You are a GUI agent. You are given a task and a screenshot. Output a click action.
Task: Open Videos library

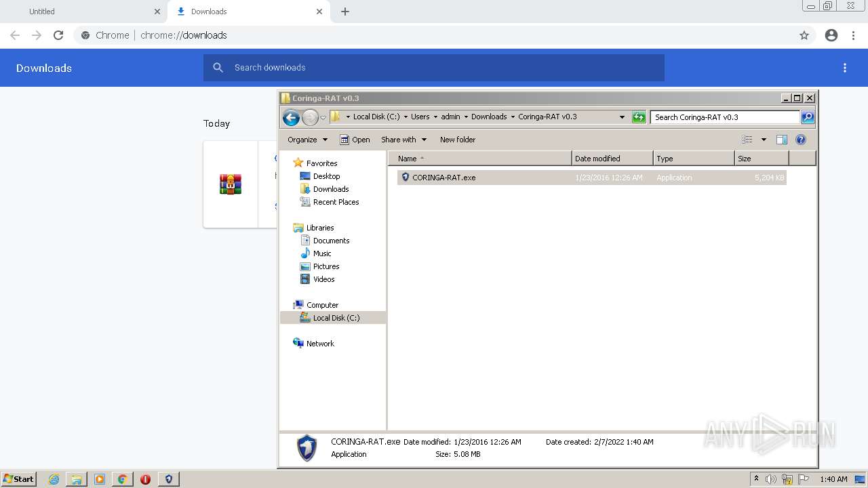point(317,279)
